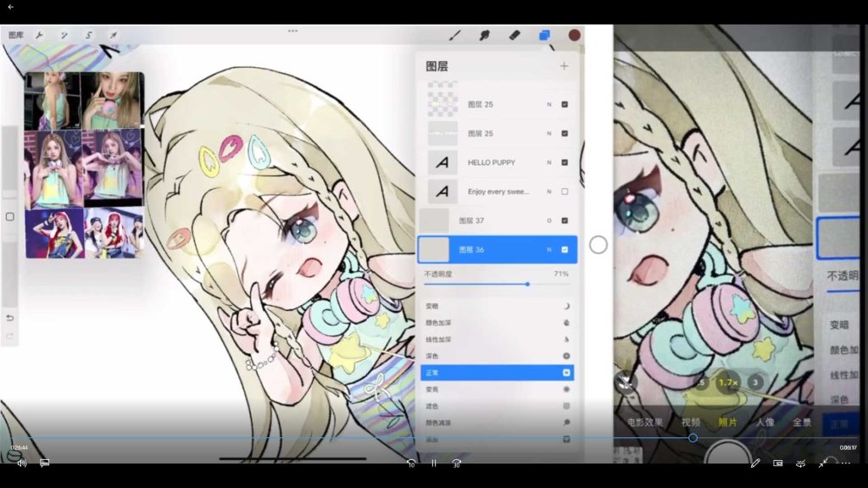Viewport: 868px width, 488px height.
Task: Open the Adjustments magic wand menu
Action: click(x=64, y=36)
